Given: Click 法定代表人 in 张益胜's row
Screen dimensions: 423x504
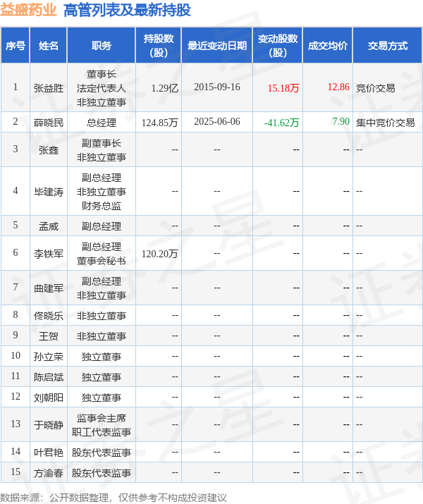Looking at the screenshot, I should (x=102, y=88).
